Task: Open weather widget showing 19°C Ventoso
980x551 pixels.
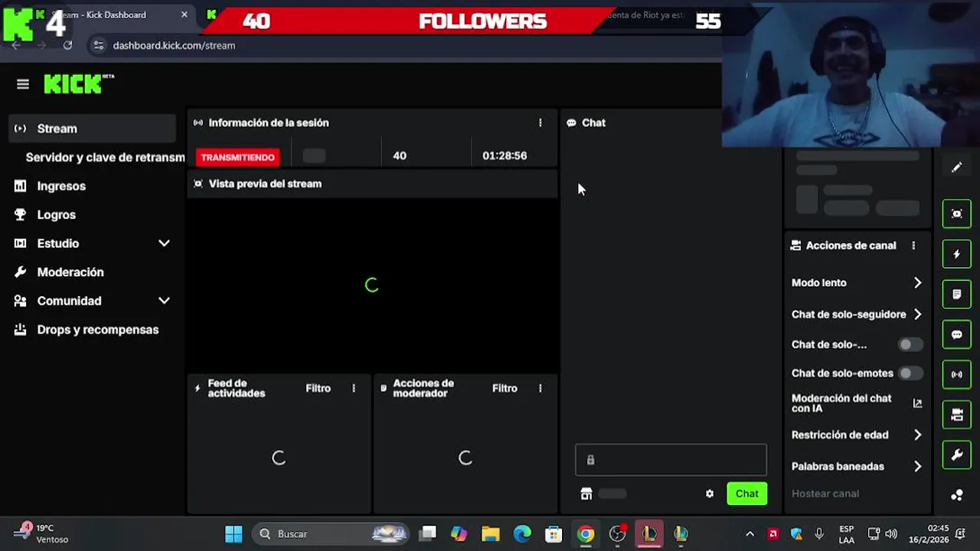Action: pyautogui.click(x=42, y=533)
